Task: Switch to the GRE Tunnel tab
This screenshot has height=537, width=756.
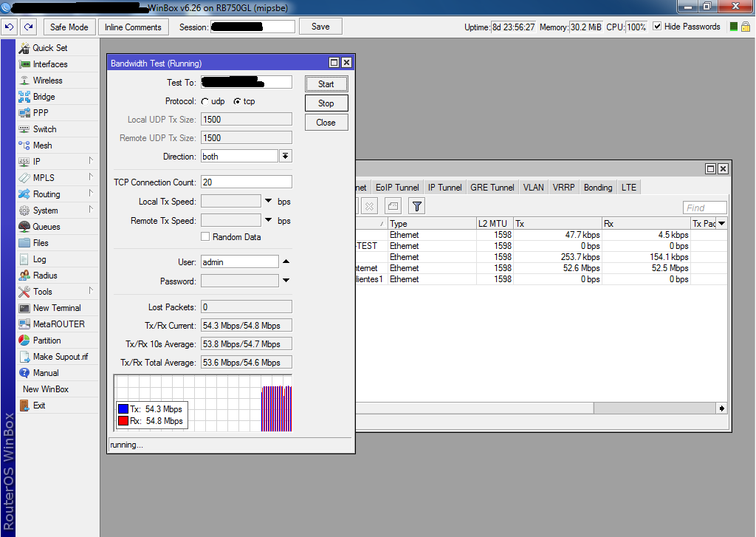Action: point(492,187)
